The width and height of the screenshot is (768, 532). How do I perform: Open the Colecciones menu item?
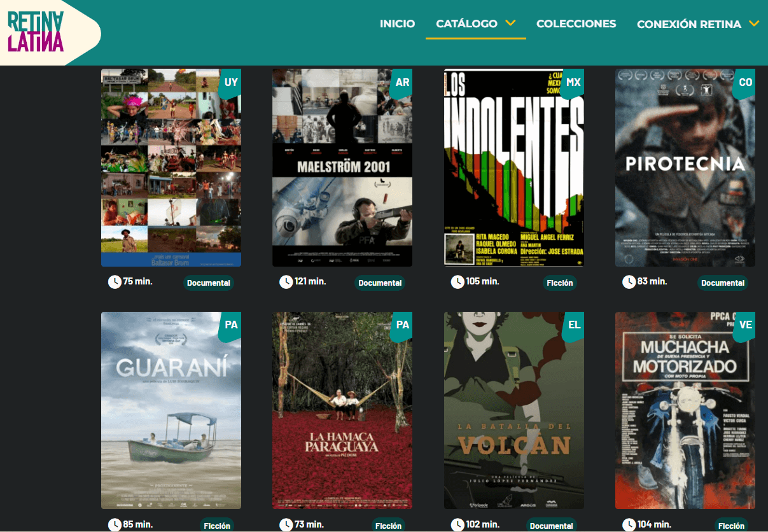click(576, 24)
